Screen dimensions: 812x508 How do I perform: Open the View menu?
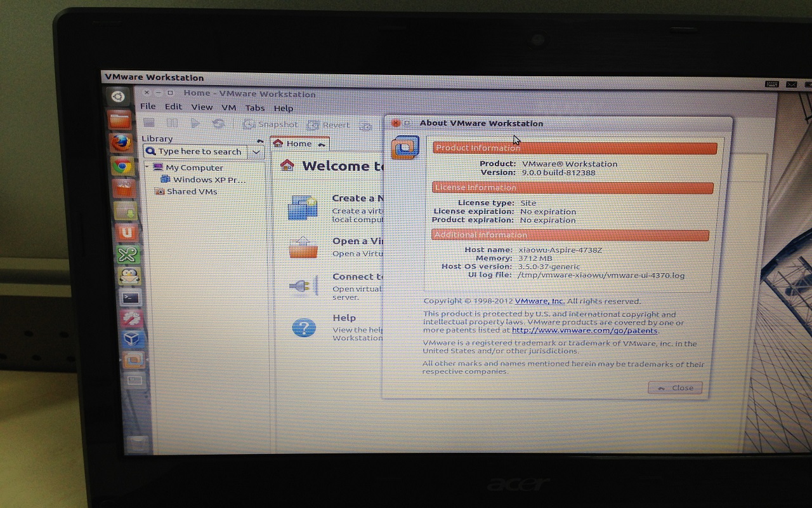(202, 107)
